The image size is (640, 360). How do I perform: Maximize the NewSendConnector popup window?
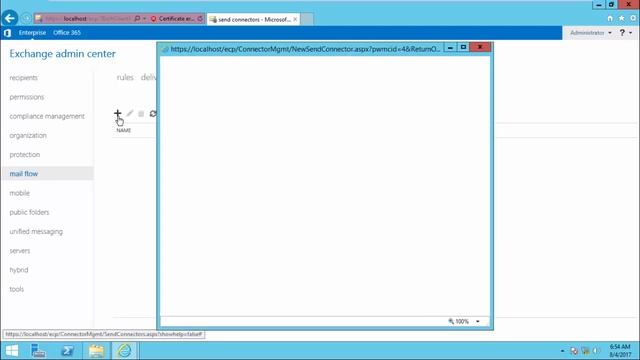coord(463,47)
